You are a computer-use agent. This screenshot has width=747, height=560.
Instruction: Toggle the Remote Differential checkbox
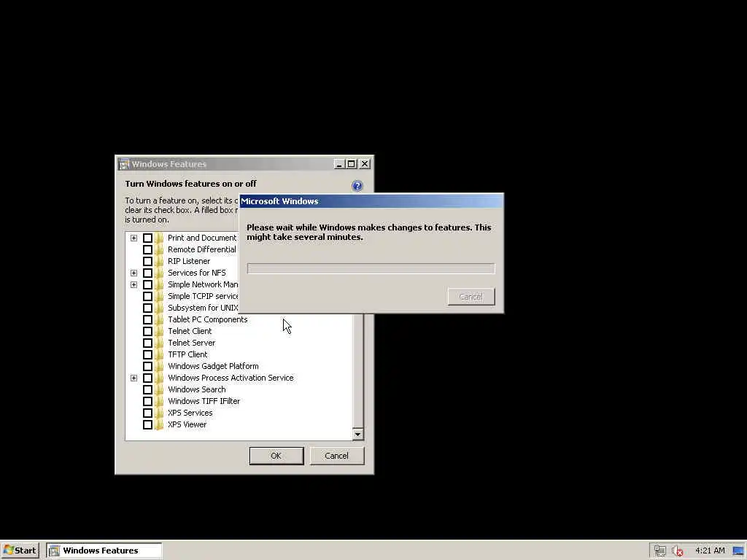click(147, 249)
